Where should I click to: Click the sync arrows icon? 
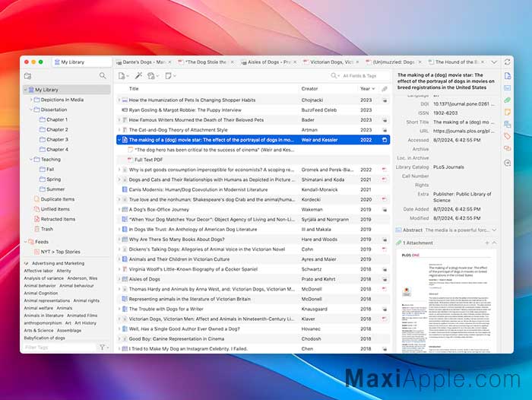[507, 62]
